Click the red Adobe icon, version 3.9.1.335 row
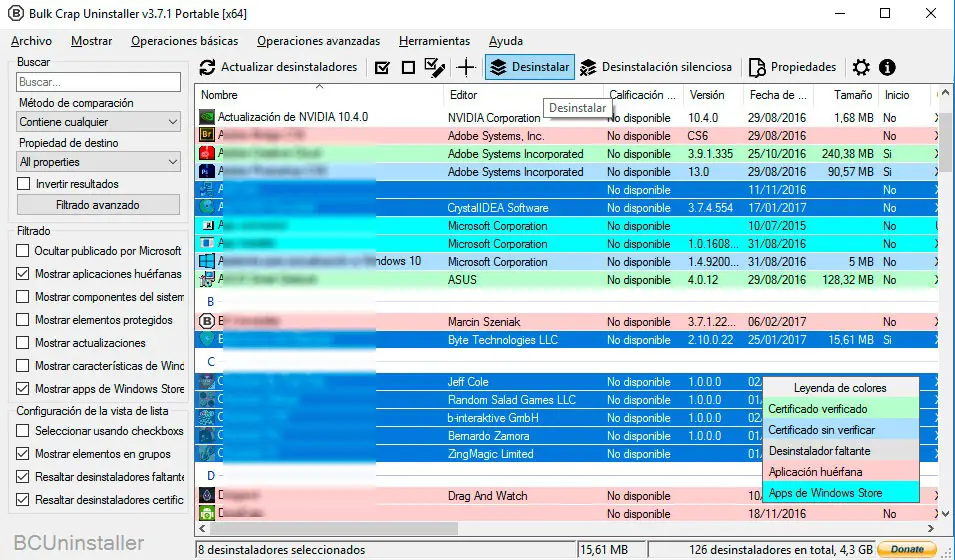955x560 pixels. tap(207, 153)
